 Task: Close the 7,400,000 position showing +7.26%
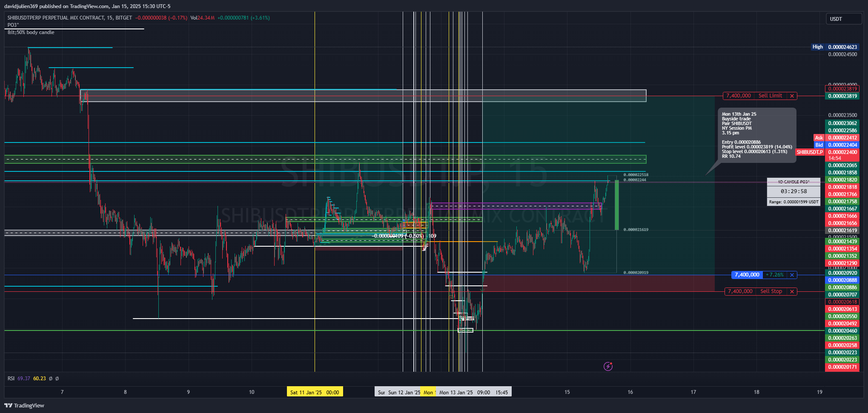tap(792, 275)
